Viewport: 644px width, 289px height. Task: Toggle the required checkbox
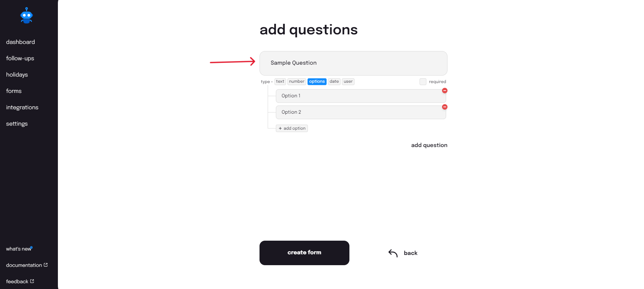point(423,82)
